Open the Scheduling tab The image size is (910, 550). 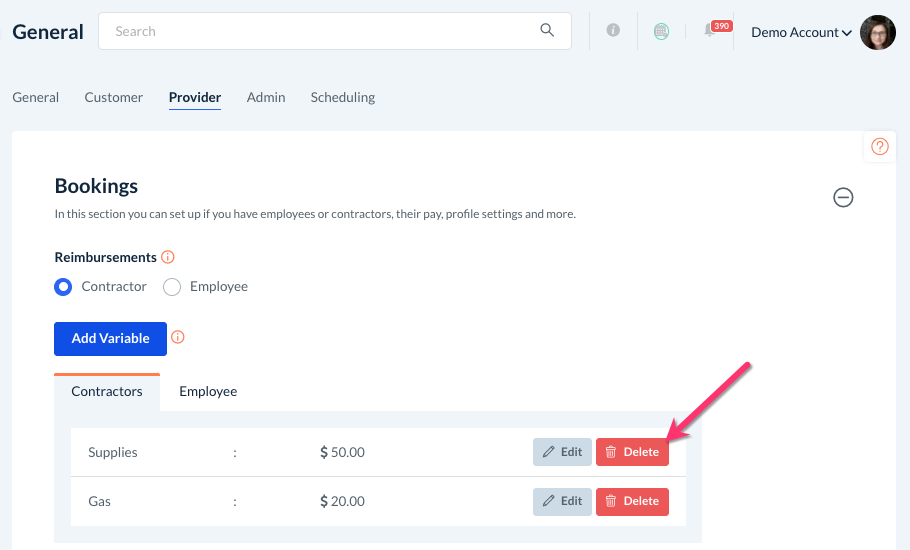343,97
